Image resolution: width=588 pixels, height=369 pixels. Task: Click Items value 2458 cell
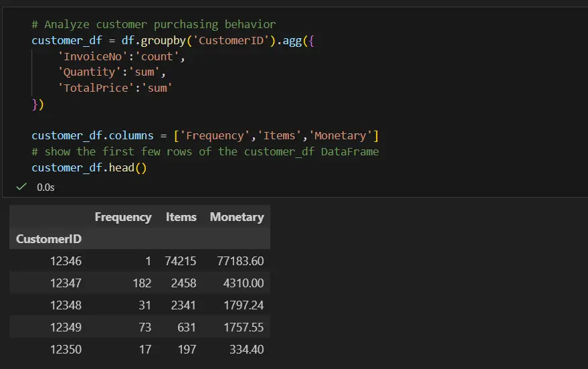(183, 283)
